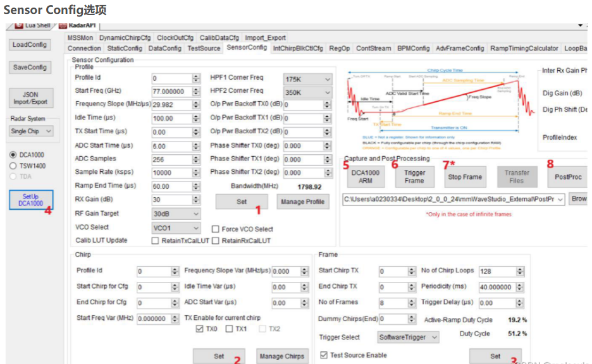The height and width of the screenshot is (364, 592).
Task: Click the Ramp End Time field
Action: (172, 186)
